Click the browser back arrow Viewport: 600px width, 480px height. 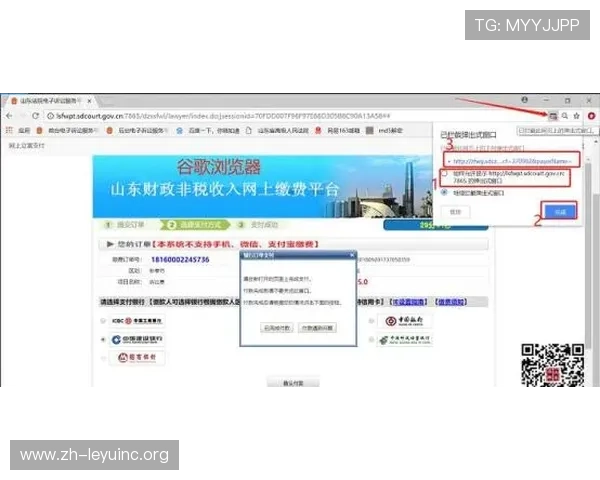click(x=9, y=116)
